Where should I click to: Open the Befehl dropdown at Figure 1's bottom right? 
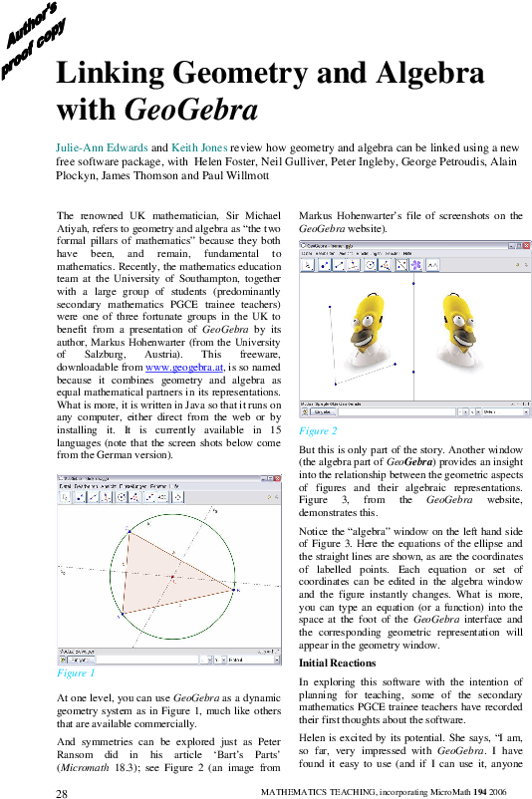(253, 660)
